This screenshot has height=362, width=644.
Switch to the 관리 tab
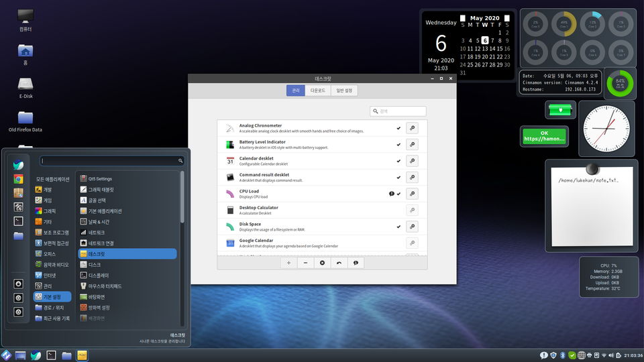click(296, 90)
